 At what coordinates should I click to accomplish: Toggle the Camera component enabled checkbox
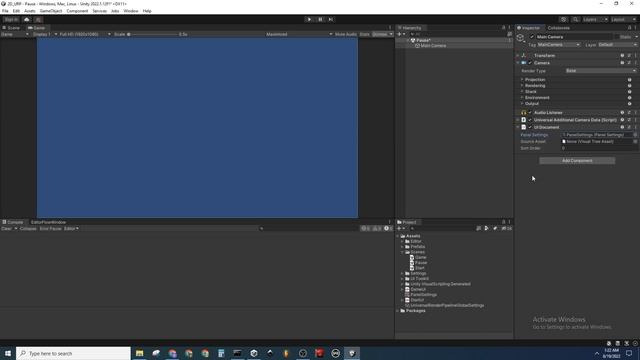coord(530,63)
